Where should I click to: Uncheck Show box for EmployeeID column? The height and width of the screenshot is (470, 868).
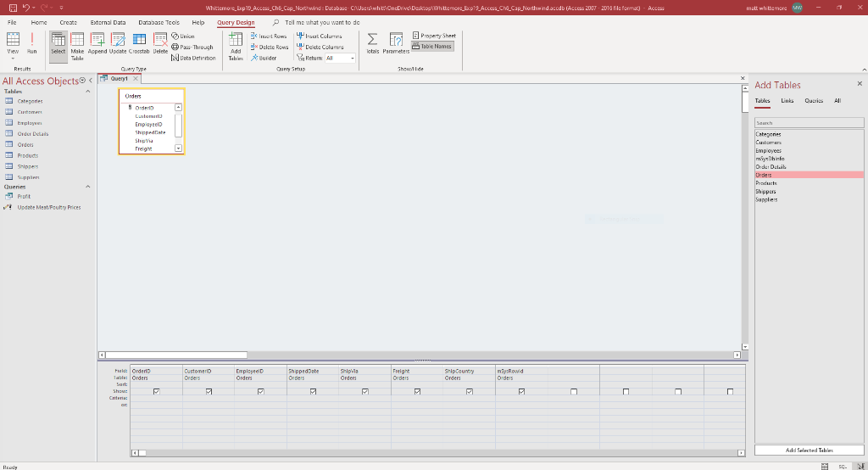coord(261,391)
